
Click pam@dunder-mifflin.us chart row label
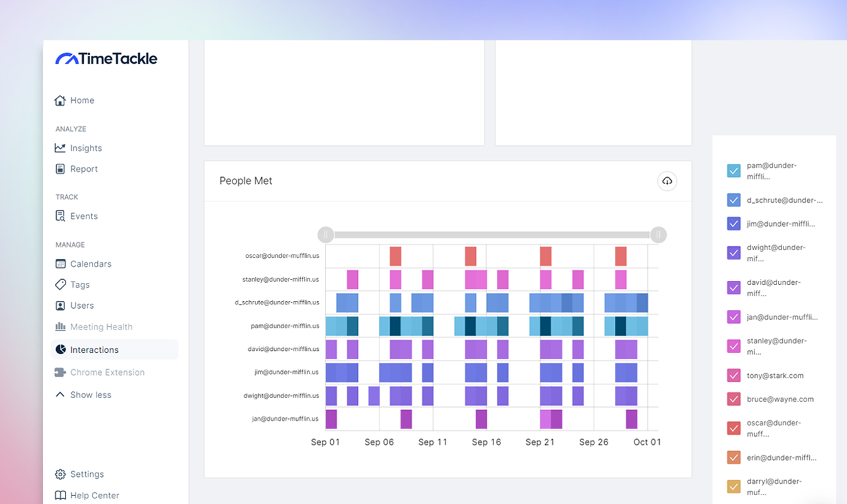tap(285, 326)
